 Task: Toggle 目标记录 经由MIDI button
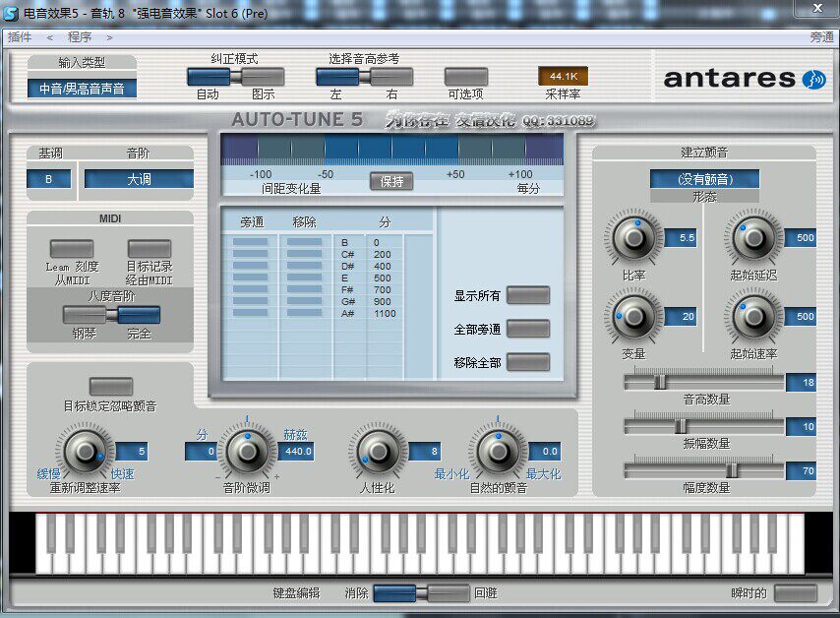point(150,249)
